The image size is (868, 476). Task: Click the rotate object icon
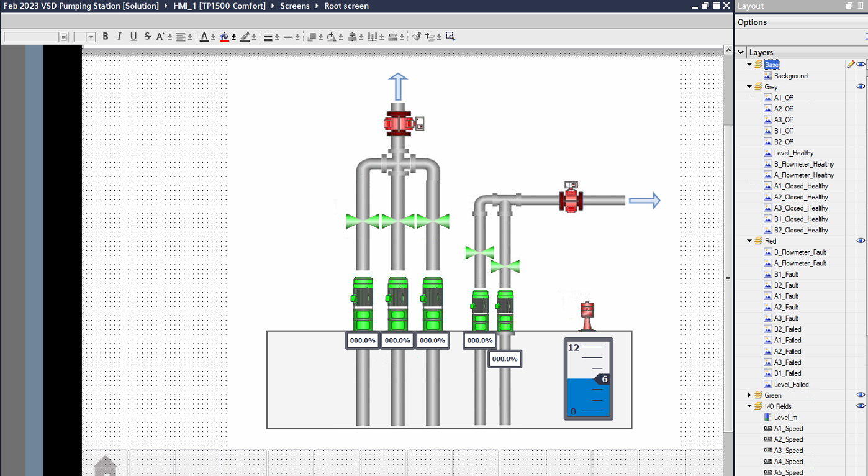(332, 37)
